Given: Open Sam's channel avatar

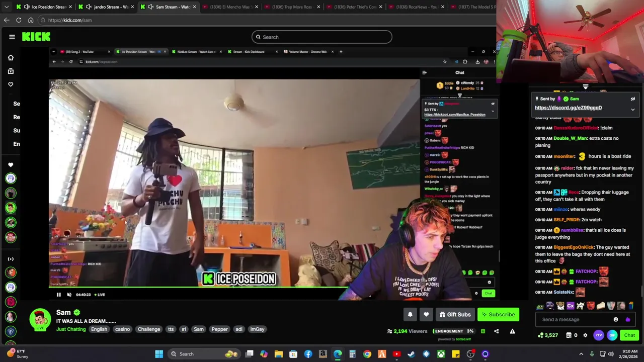Looking at the screenshot, I should [x=40, y=320].
